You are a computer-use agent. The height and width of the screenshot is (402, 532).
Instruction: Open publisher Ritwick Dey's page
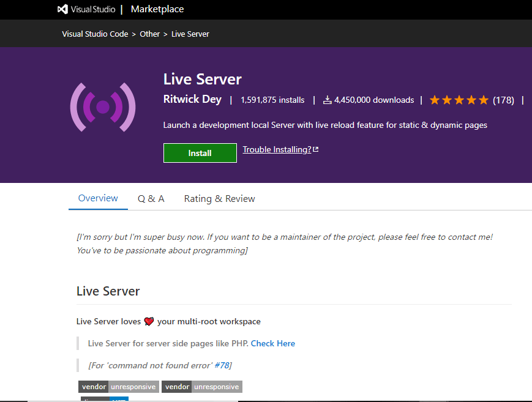pos(192,99)
